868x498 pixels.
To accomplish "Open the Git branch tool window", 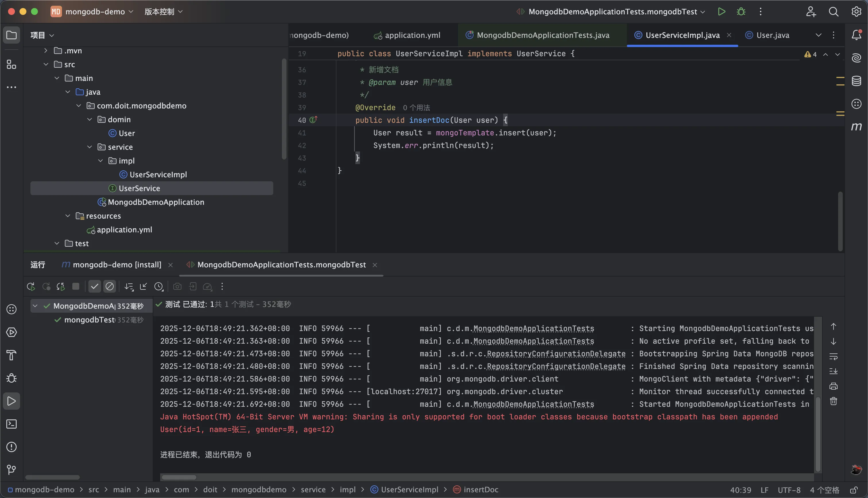I will [x=12, y=470].
